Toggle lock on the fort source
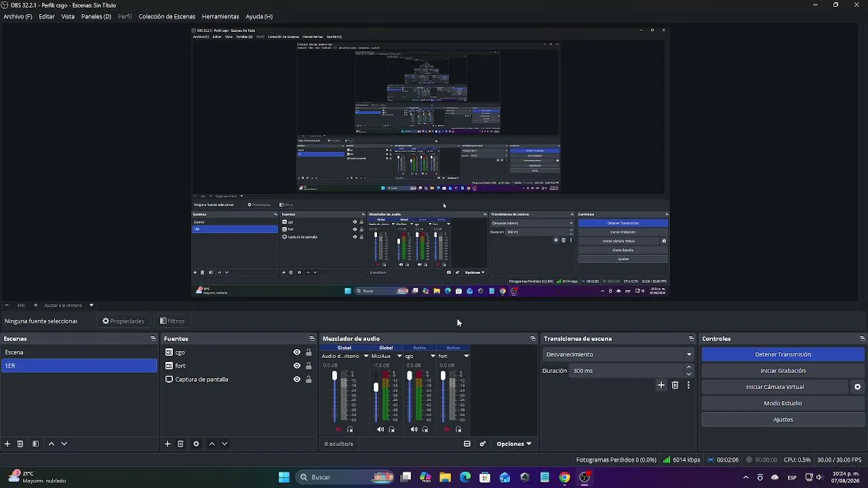 pos(309,366)
